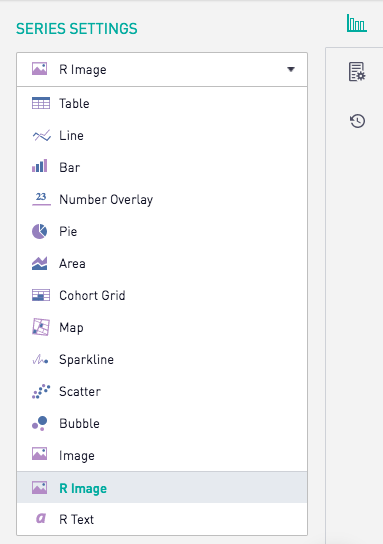The width and height of the screenshot is (383, 544).
Task: Click the R Image chart type selector box
Action: [162, 69]
